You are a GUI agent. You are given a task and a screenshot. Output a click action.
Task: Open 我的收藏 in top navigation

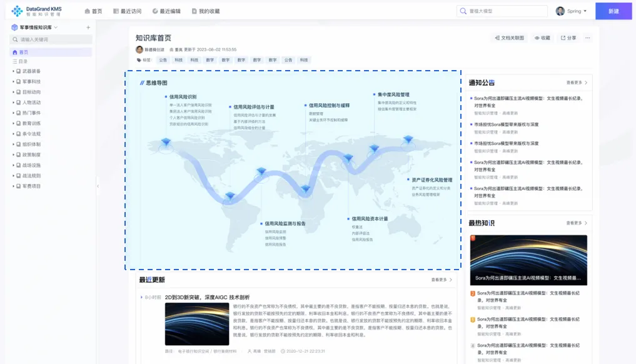[206, 11]
